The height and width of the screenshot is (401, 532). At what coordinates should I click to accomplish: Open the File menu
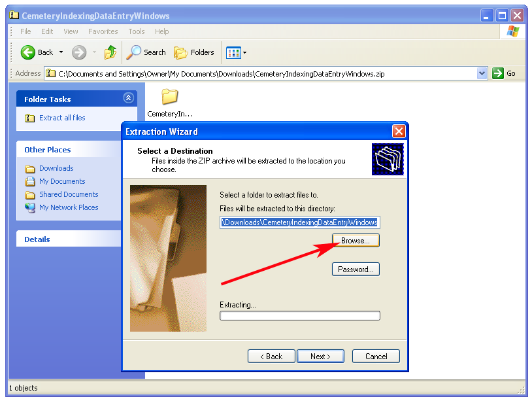25,31
